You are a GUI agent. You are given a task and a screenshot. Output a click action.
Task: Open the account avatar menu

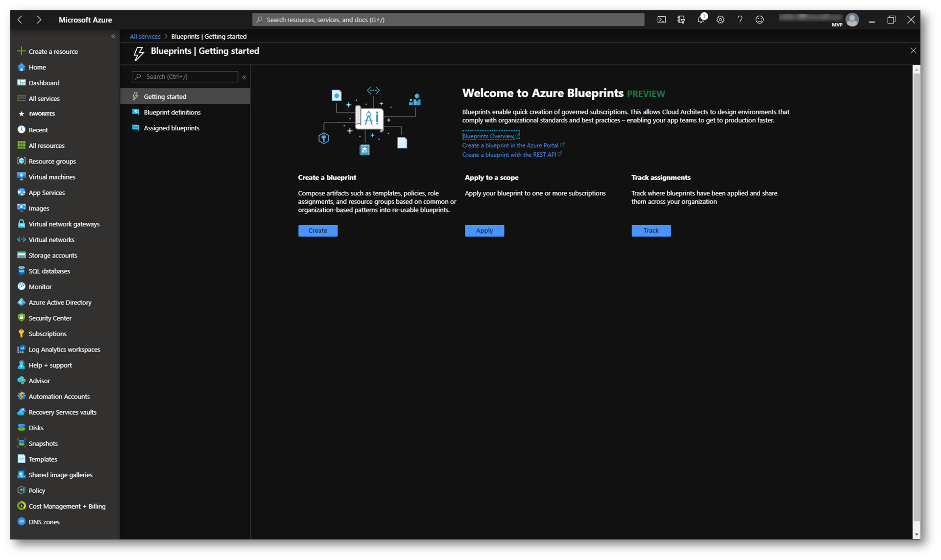click(852, 20)
